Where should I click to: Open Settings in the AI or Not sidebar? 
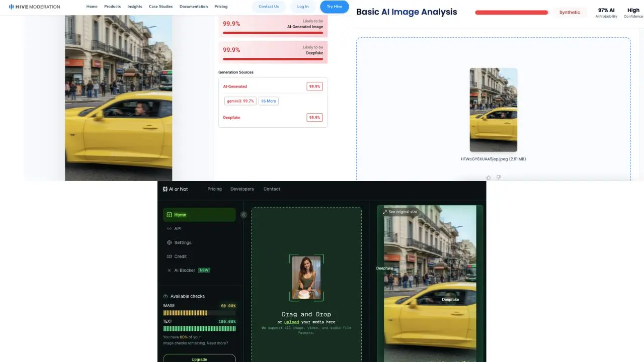point(182,242)
